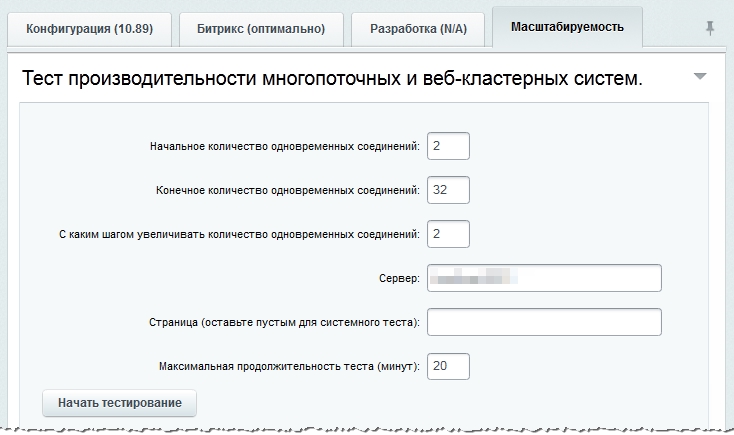The height and width of the screenshot is (435, 734).
Task: Click the section title about multithreaded systems
Action: 332,78
